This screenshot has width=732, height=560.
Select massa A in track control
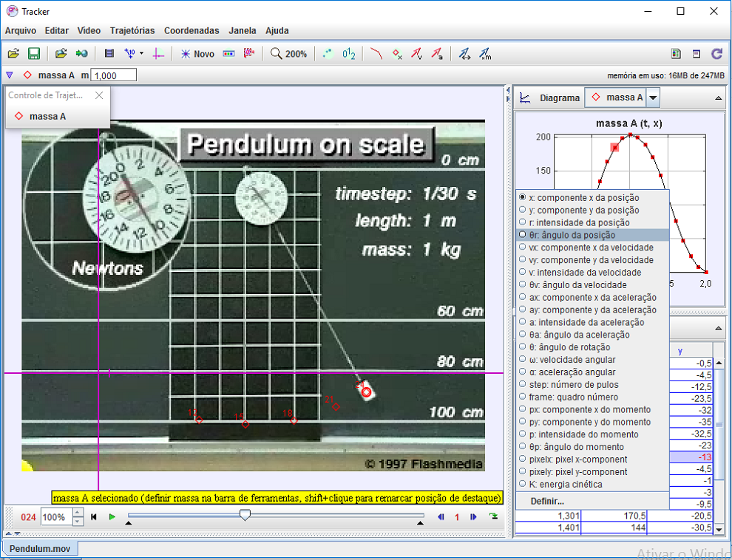coord(41,116)
